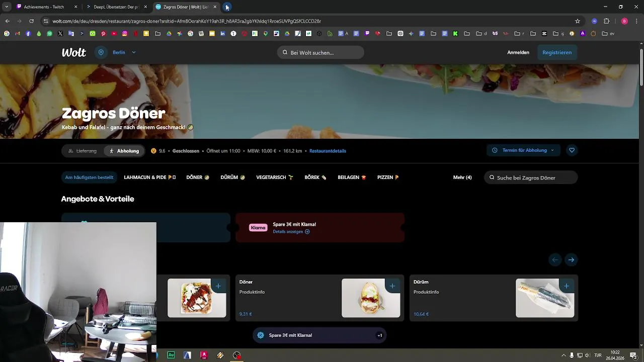Bookmark this page with the star icon
Screen dimensions: 644x362
click(578, 21)
